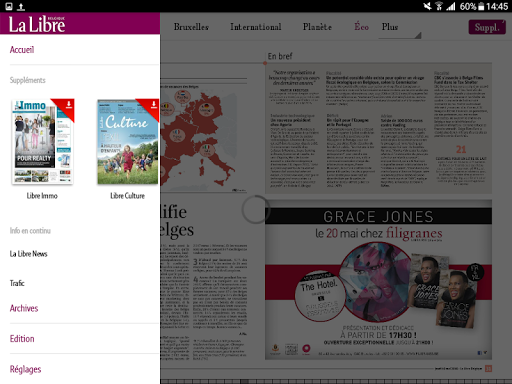This screenshot has width=512, height=384.
Task: Expand the Plus sections dropdown
Action: [x=400, y=29]
